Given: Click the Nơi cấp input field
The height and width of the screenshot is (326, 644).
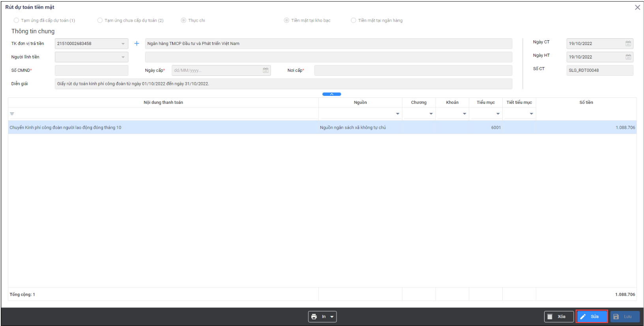Looking at the screenshot, I should click(x=413, y=70).
